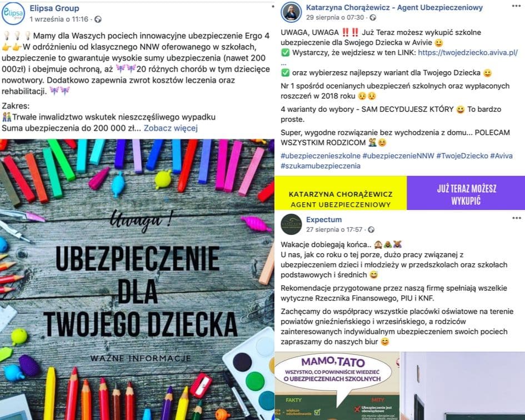Open Elipsa Group profile picture
Viewport: 525px width, 420px height.
tap(13, 13)
